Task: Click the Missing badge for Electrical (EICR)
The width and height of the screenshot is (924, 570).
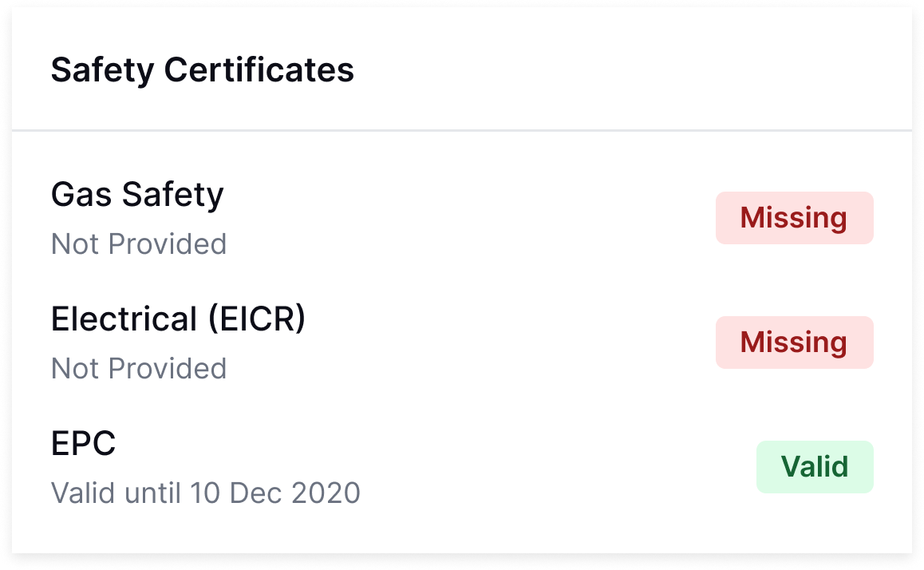Action: tap(794, 342)
